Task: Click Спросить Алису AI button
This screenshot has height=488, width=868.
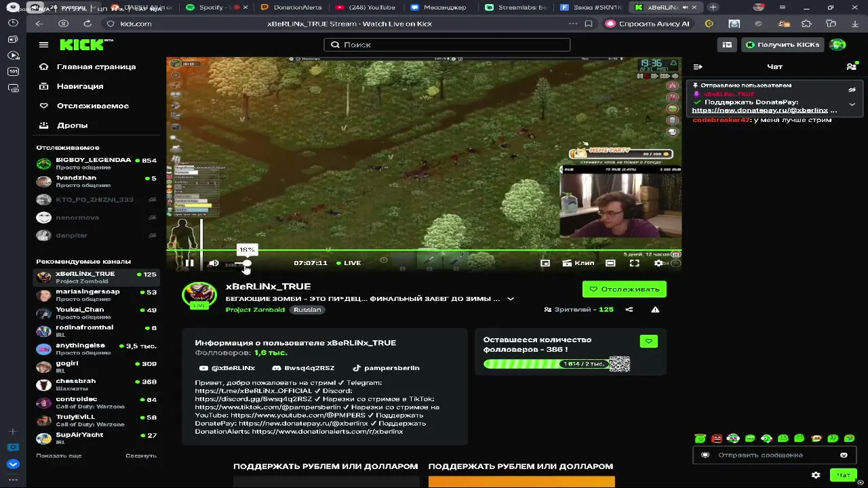Action: 648,24
